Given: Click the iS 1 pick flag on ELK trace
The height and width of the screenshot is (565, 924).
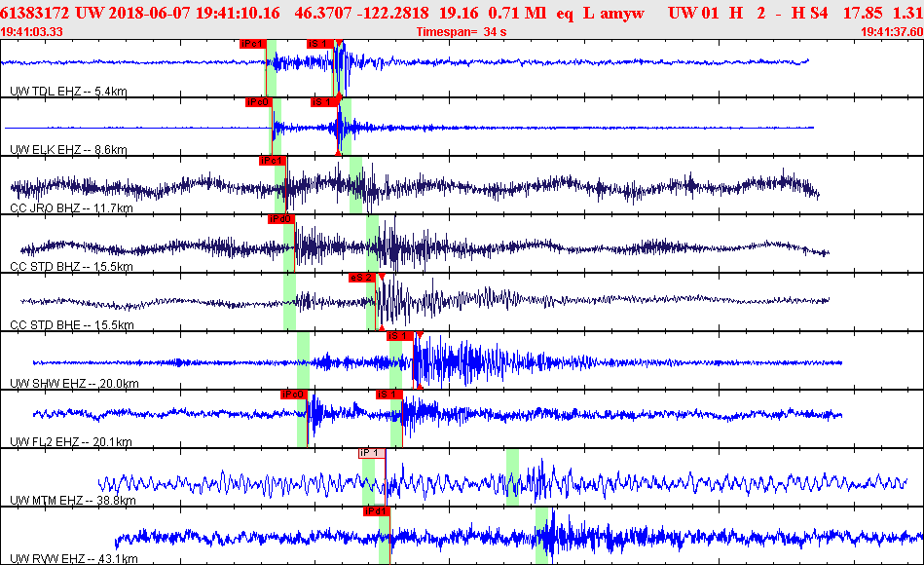Looking at the screenshot, I should tap(324, 102).
